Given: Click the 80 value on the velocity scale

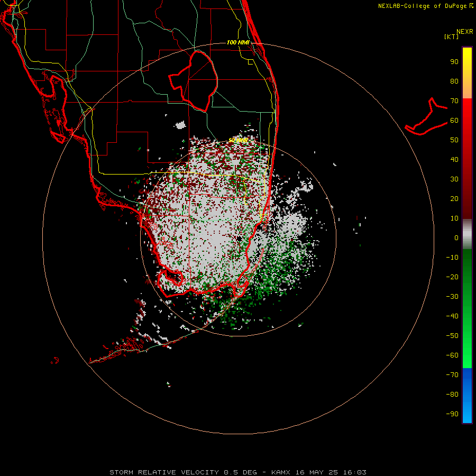Looking at the screenshot, I should [454, 81].
